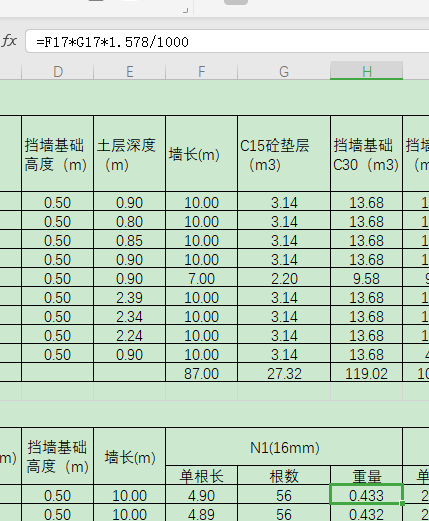Click total cell 119.02
The width and height of the screenshot is (429, 521).
pos(366,373)
